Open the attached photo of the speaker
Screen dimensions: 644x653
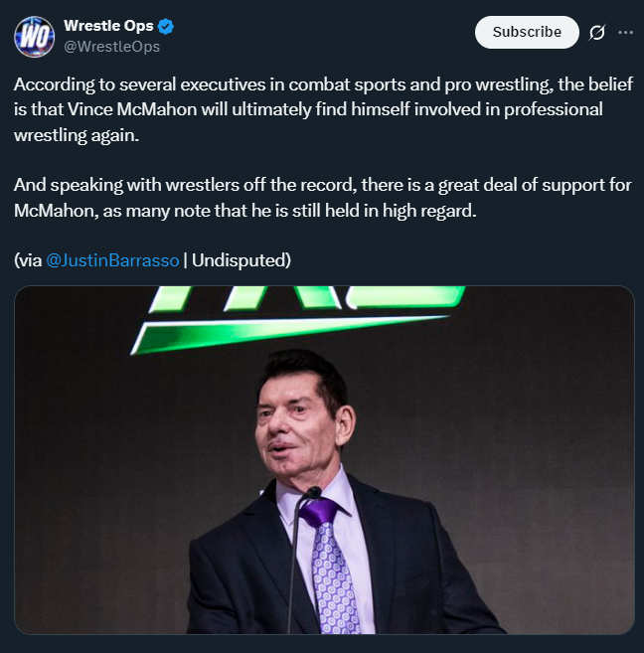324,460
